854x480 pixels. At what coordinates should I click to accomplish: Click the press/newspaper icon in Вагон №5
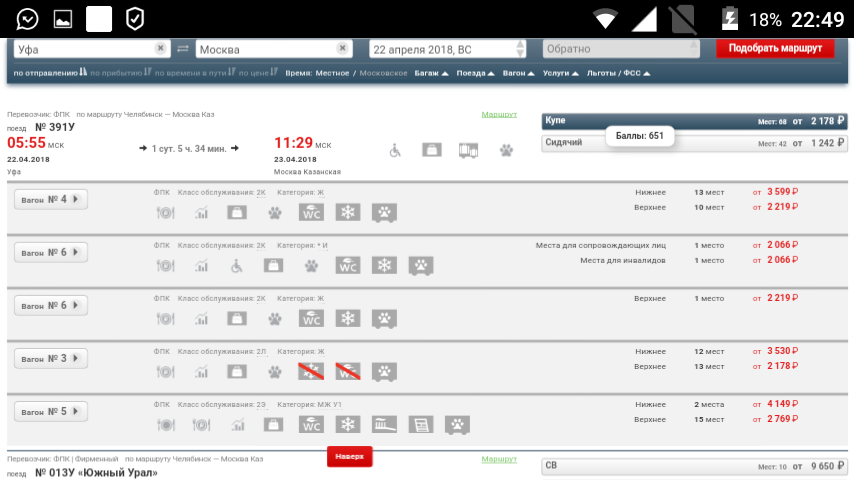(x=421, y=424)
